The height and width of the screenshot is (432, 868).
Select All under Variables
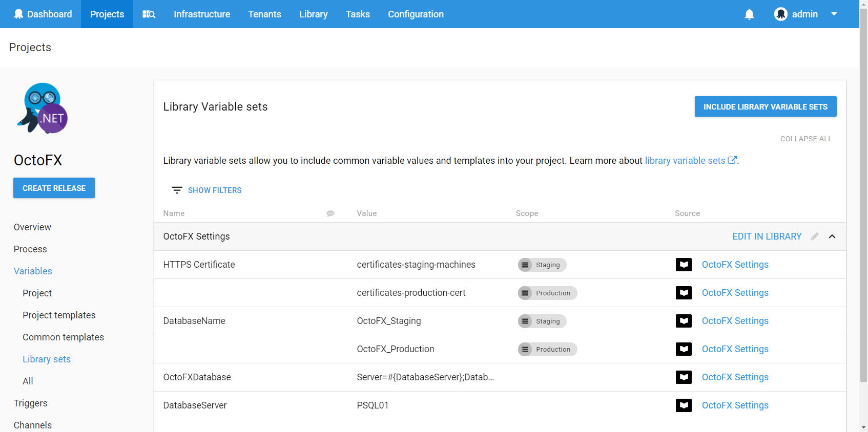(28, 381)
